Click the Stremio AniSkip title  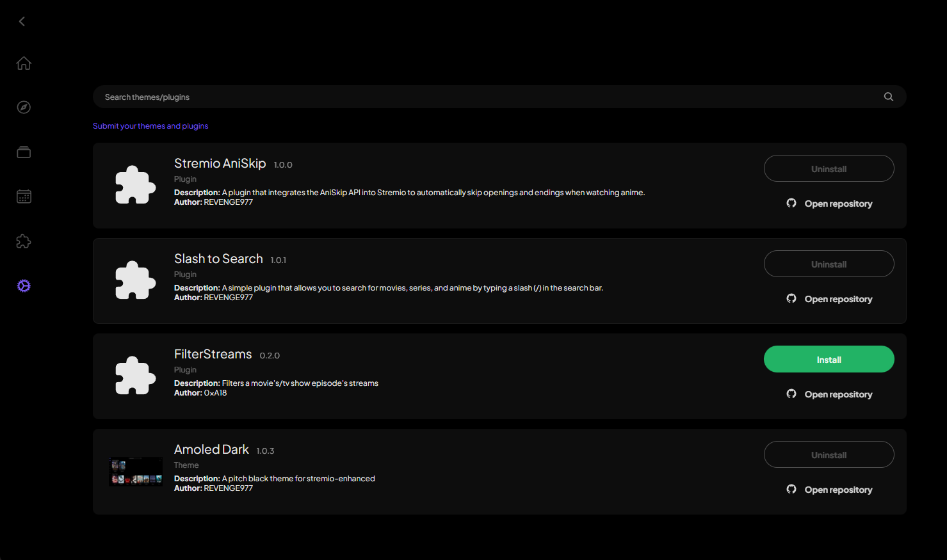tap(220, 163)
